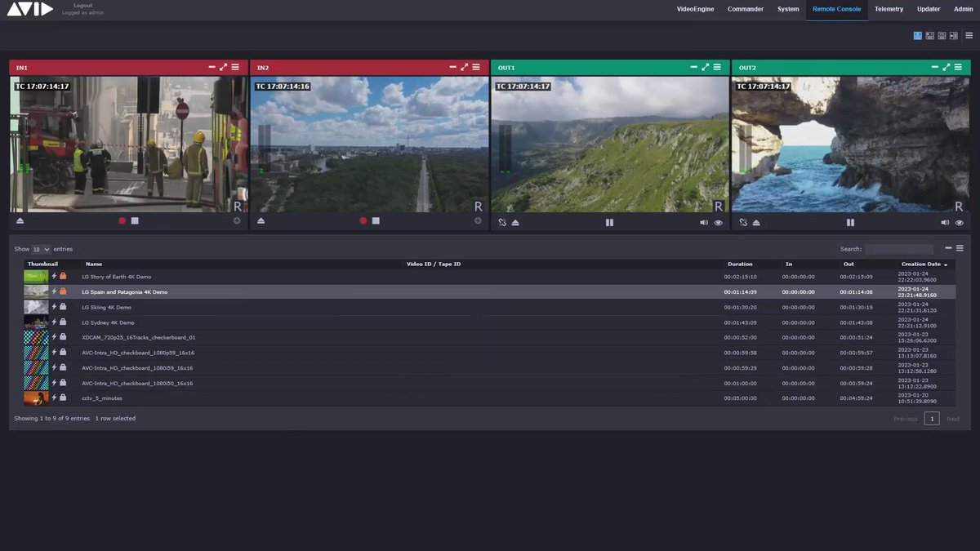980x551 pixels.
Task: Click the orange lock on LG Spain row
Action: click(63, 291)
